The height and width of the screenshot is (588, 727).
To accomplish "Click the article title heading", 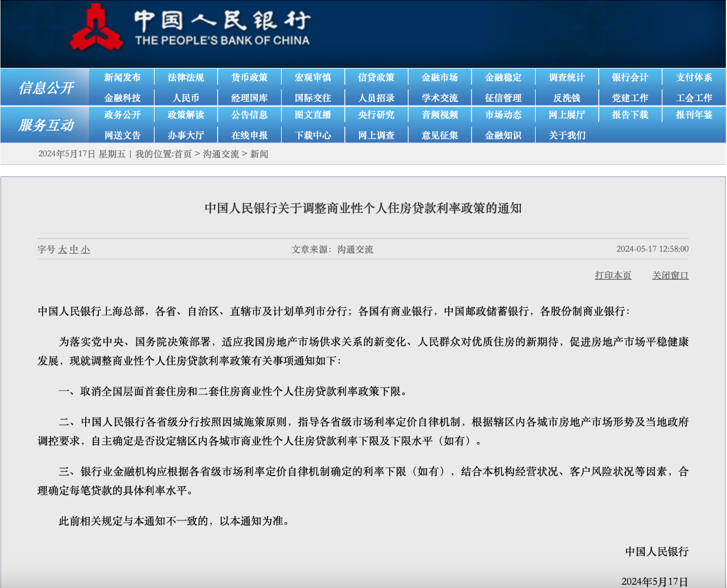I will click(x=363, y=208).
